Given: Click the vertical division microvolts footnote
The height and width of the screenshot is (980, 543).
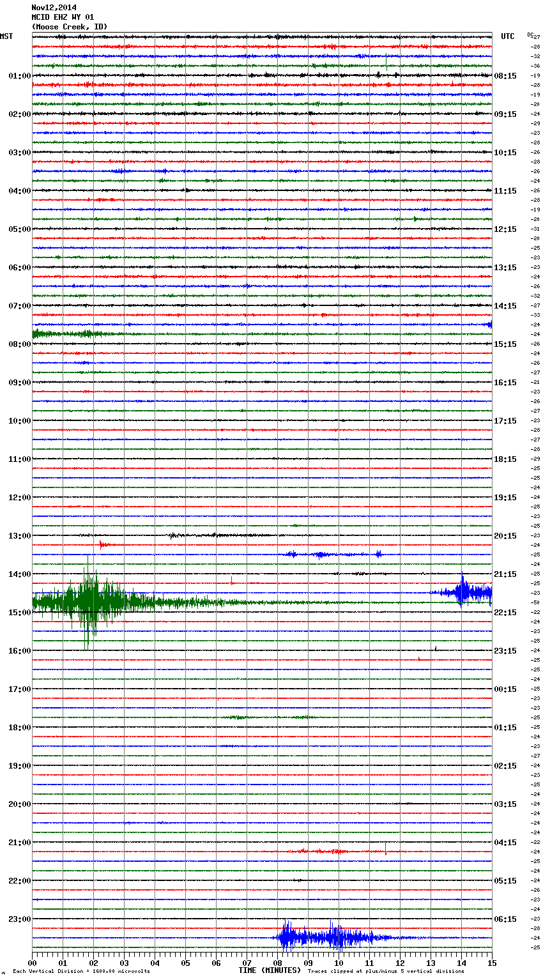Looking at the screenshot, I should coord(81,972).
